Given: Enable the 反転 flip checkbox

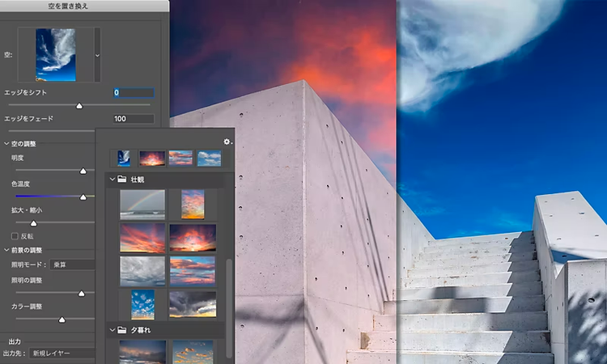Looking at the screenshot, I should point(15,236).
